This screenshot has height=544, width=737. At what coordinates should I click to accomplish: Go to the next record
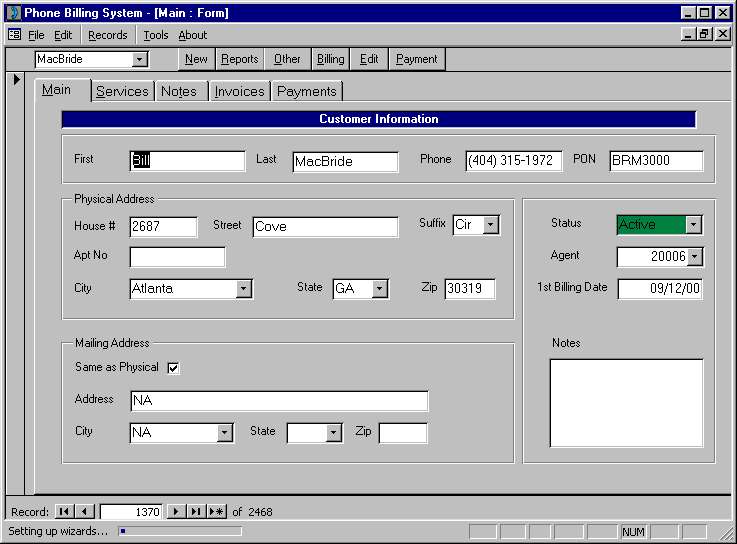175,512
